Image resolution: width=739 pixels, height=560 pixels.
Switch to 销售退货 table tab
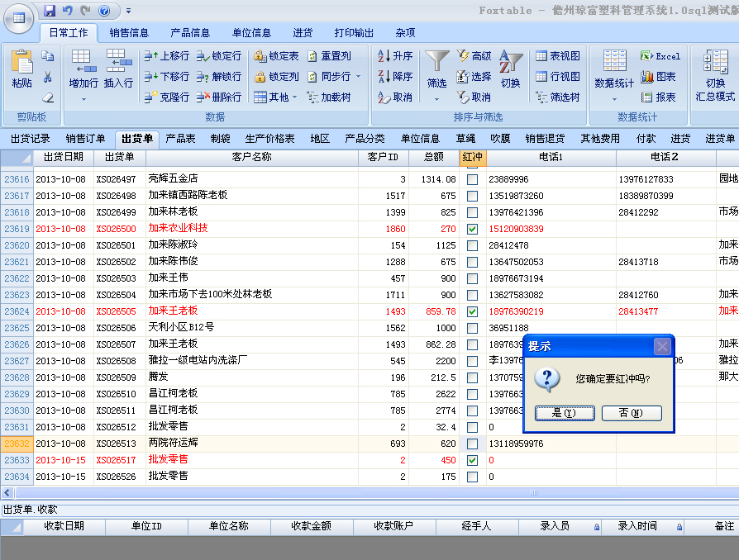point(545,139)
